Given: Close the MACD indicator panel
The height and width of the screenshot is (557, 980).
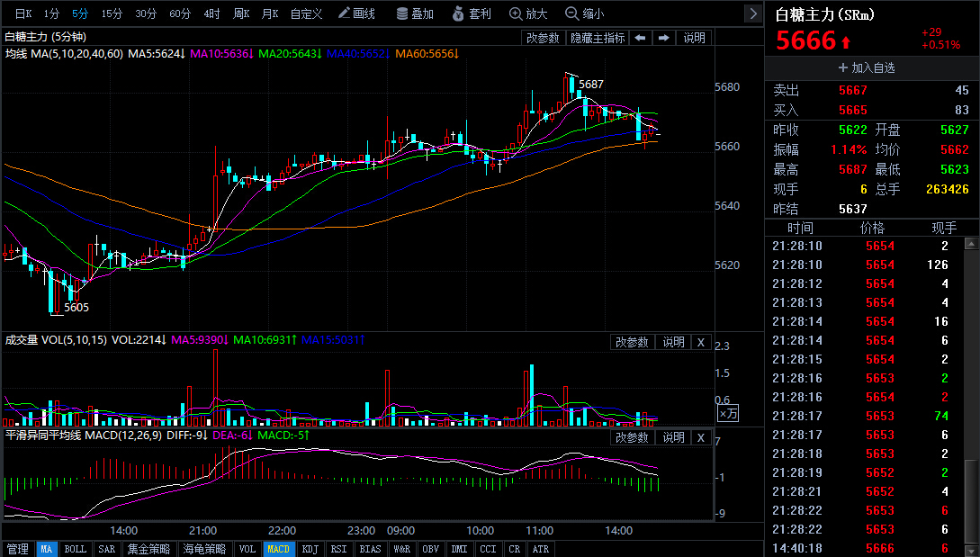Looking at the screenshot, I should tap(701, 437).
